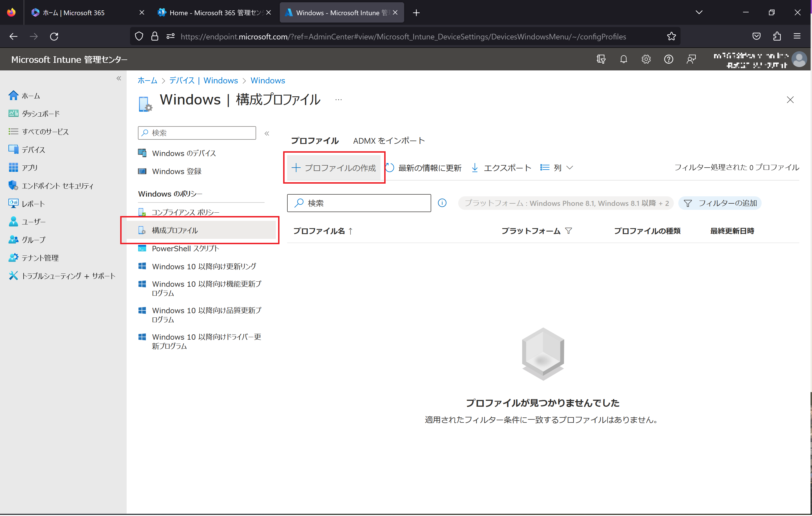Open the settings gear in Intune header
The width and height of the screenshot is (812, 516).
(646, 59)
